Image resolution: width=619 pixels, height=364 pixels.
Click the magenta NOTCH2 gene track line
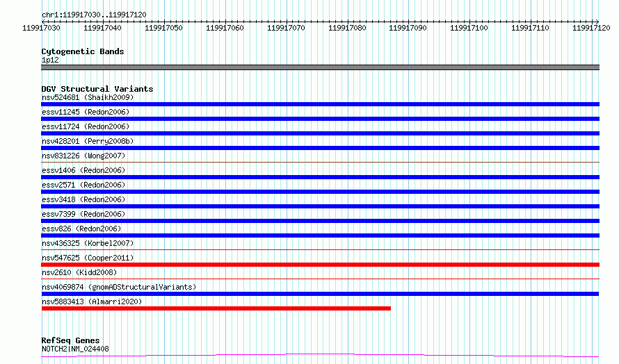[320, 356]
